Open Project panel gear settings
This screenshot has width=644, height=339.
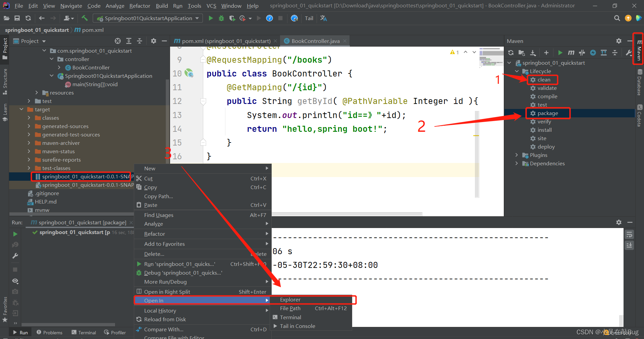(154, 41)
